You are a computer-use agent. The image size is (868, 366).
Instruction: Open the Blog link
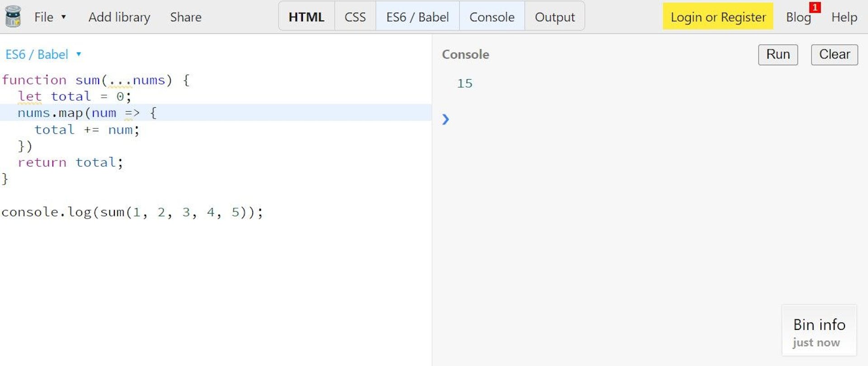798,17
